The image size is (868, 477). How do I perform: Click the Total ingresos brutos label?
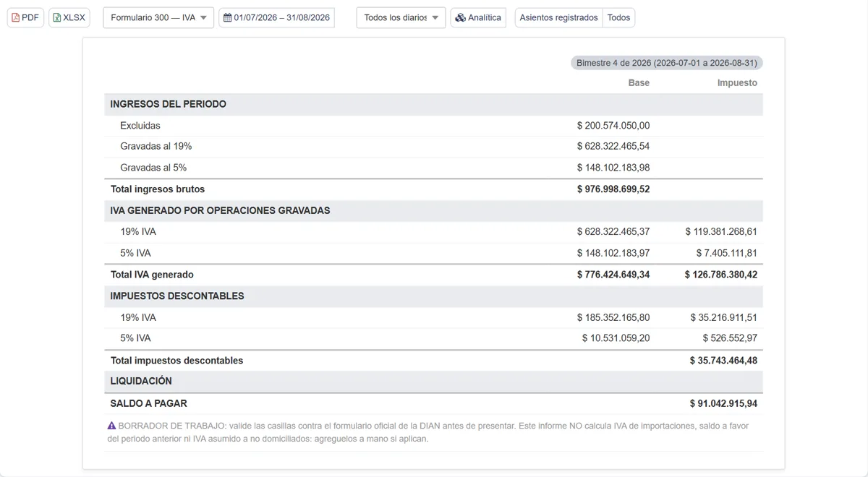tap(158, 189)
